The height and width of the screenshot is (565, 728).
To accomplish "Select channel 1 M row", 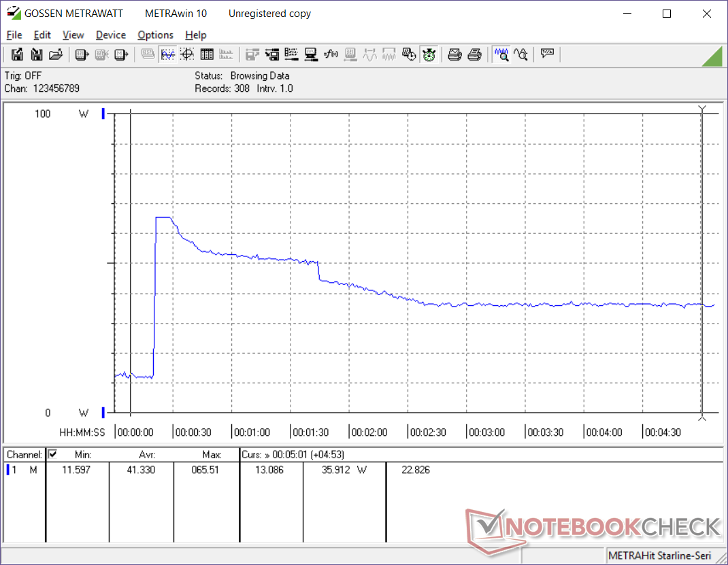I will (x=23, y=470).
